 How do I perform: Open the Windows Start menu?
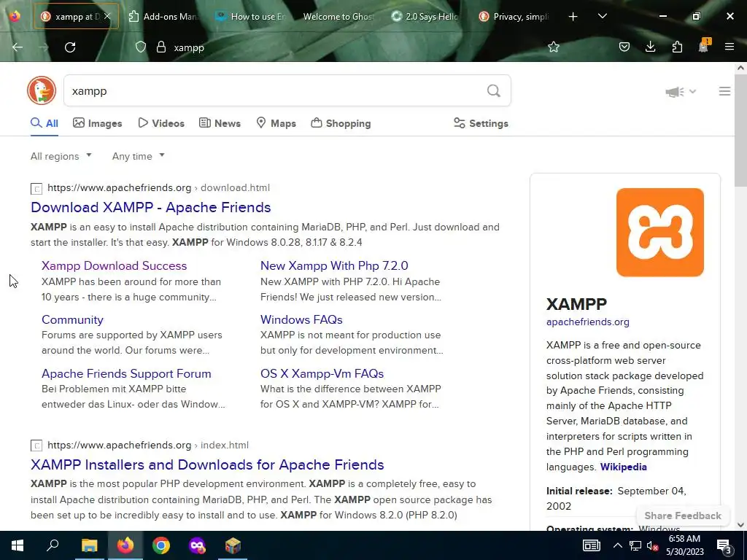click(x=18, y=545)
